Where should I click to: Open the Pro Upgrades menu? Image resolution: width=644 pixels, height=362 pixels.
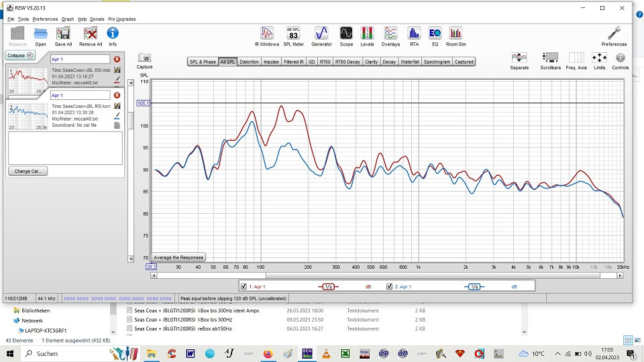point(122,19)
